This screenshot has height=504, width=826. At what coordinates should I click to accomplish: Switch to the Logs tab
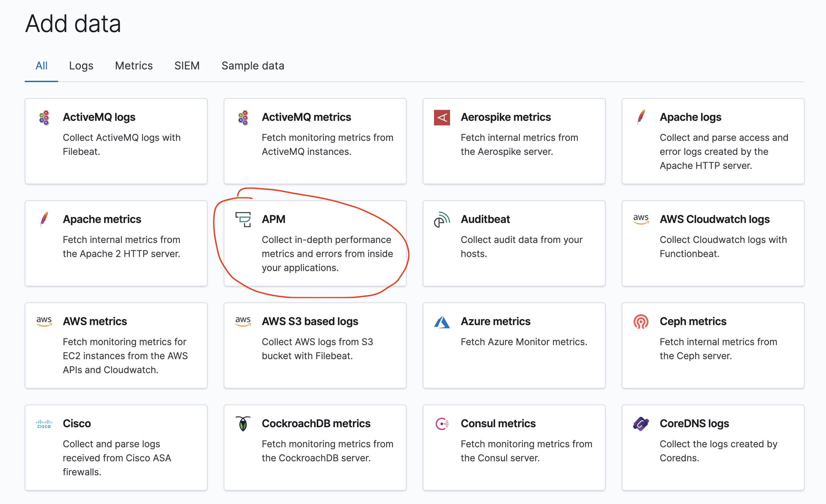point(81,66)
